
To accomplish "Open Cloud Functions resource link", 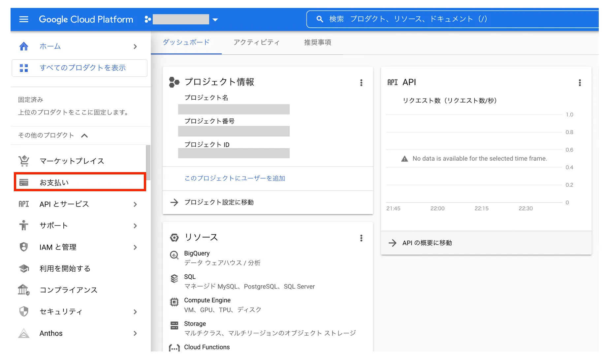I will pos(207,347).
